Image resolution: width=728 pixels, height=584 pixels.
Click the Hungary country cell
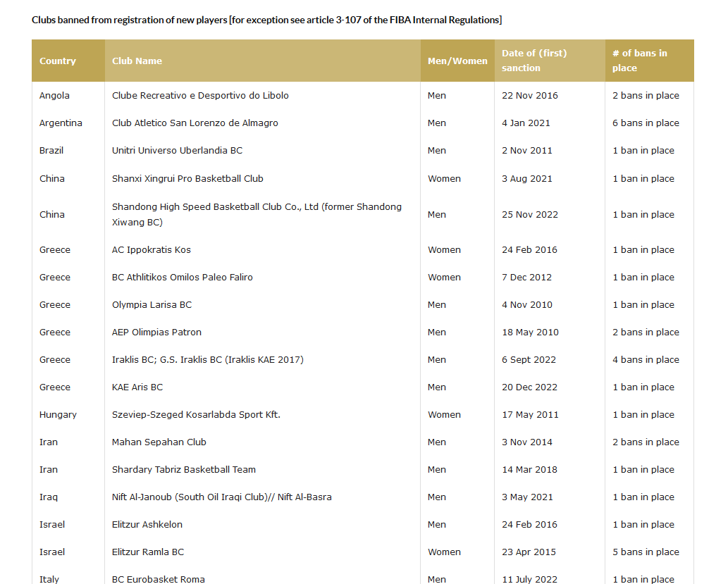point(58,414)
